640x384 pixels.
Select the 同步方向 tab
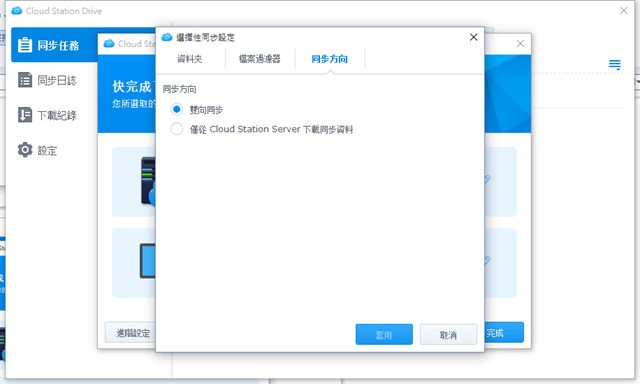click(329, 59)
